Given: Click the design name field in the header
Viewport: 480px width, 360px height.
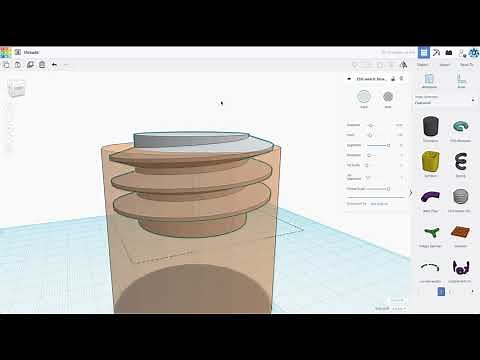Looking at the screenshot, I should point(32,52).
